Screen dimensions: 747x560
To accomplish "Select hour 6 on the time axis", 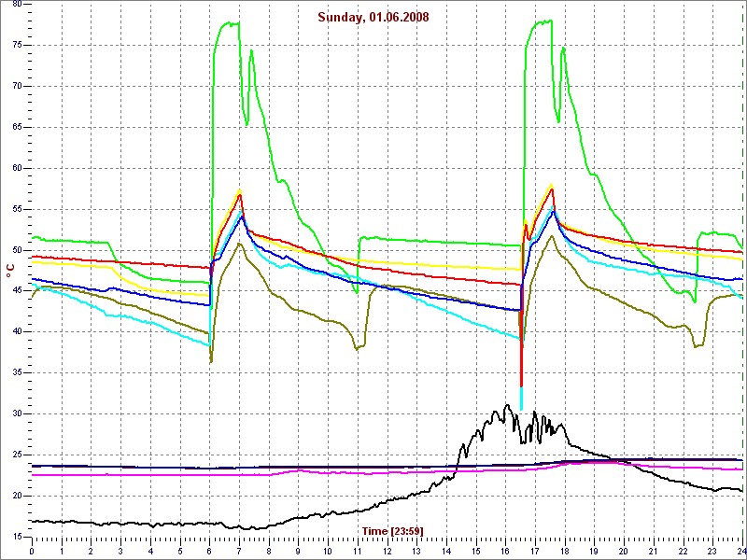I will tap(209, 552).
